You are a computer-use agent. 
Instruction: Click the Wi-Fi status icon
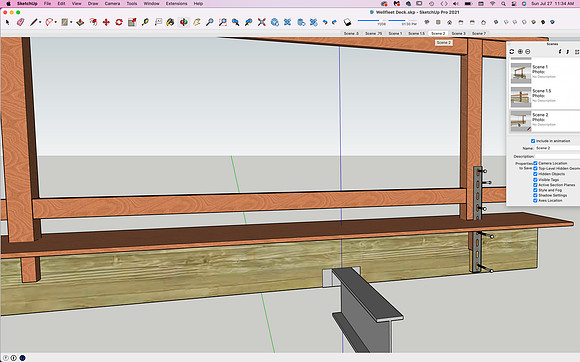coord(492,3)
